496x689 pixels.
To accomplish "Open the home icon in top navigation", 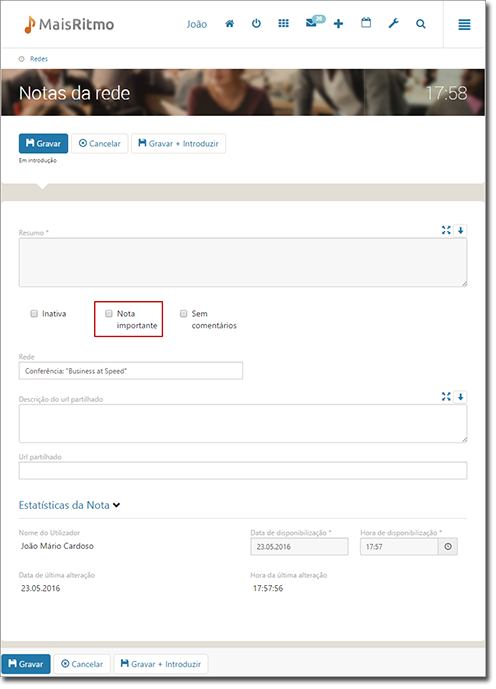I will [x=229, y=24].
